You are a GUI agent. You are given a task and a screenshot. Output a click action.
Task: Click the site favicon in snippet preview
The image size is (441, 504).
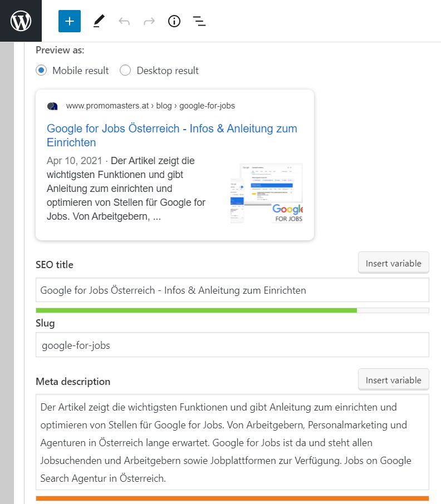52,106
